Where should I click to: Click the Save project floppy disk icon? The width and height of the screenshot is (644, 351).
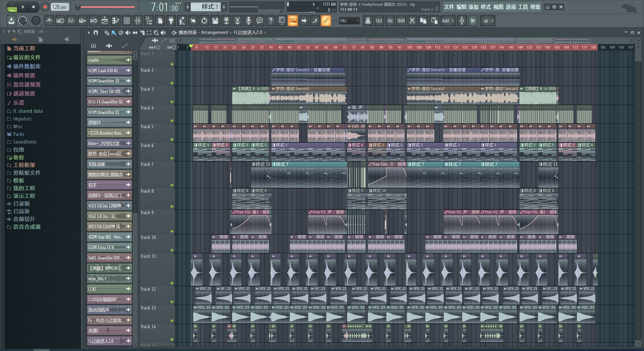pos(215,21)
